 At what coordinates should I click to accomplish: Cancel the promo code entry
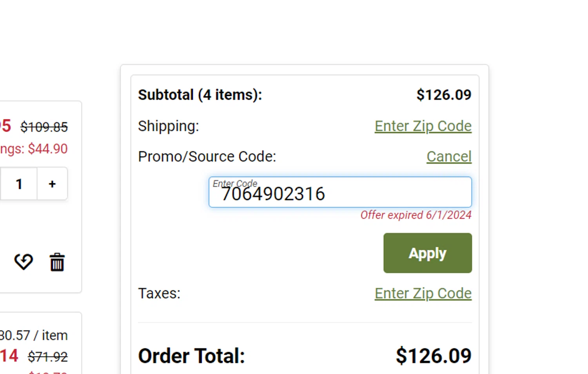449,157
